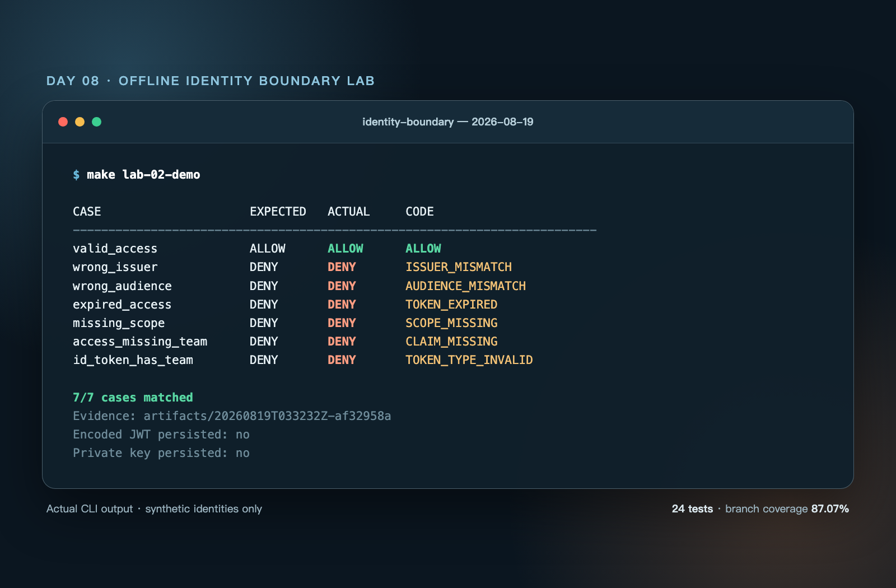Screen dimensions: 896x588
Task: Click the caption Actual CLI output · synthetic identities only
Action: 154,509
